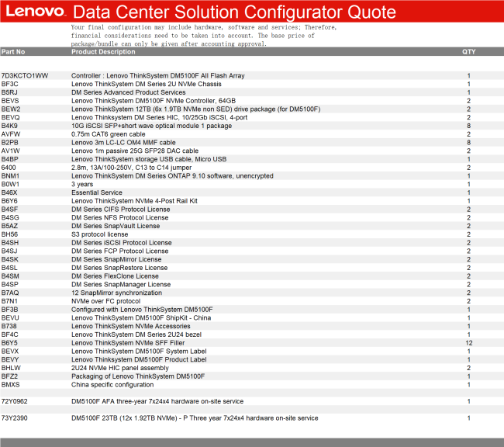Select the China specific configuration row
This screenshot has height=447, width=504.
[x=112, y=385]
